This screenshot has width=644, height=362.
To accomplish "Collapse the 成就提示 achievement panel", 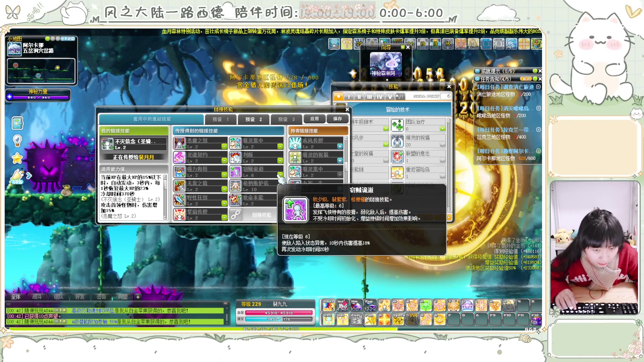I will (535, 71).
